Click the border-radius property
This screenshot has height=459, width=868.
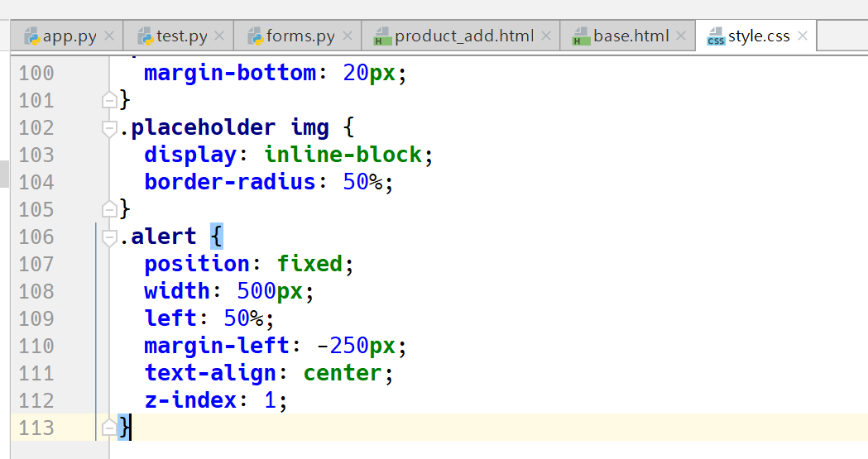click(230, 182)
